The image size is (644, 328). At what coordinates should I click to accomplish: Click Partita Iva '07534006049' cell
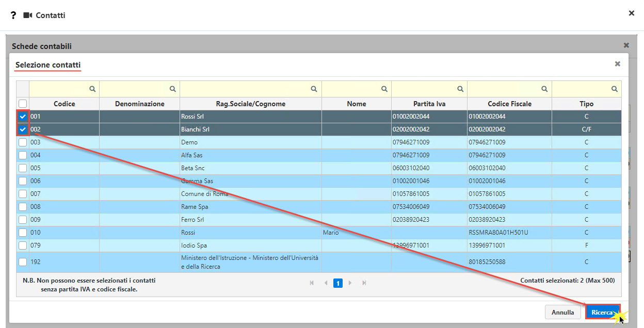point(429,207)
